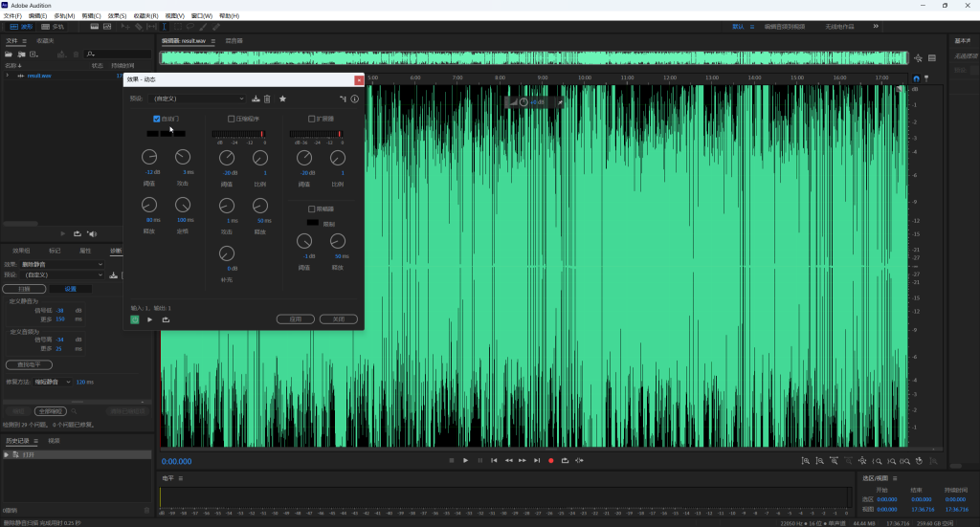
Task: Focus the Files panel search field
Action: pyautogui.click(x=119, y=55)
